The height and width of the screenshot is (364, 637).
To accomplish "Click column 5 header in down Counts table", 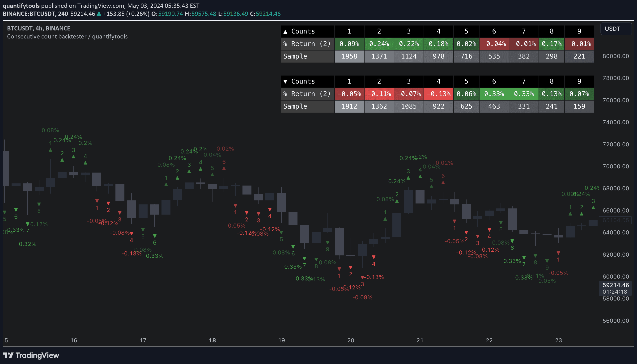I will coord(466,81).
